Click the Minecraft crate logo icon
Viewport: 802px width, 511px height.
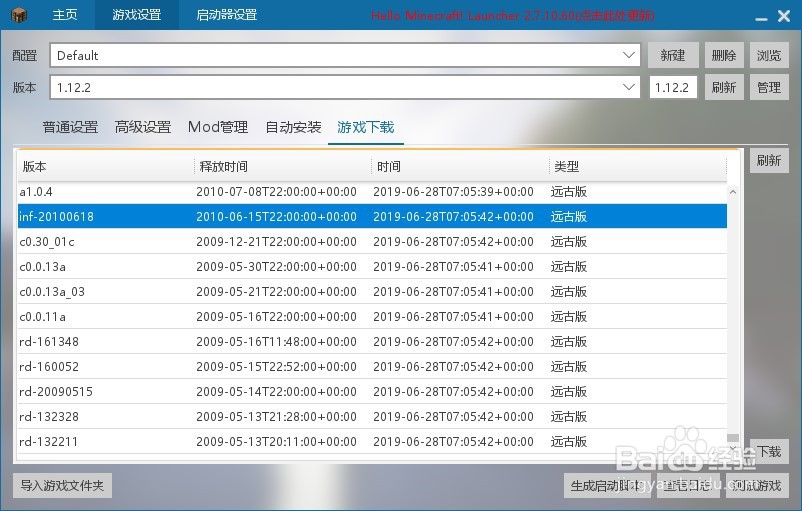tap(19, 15)
